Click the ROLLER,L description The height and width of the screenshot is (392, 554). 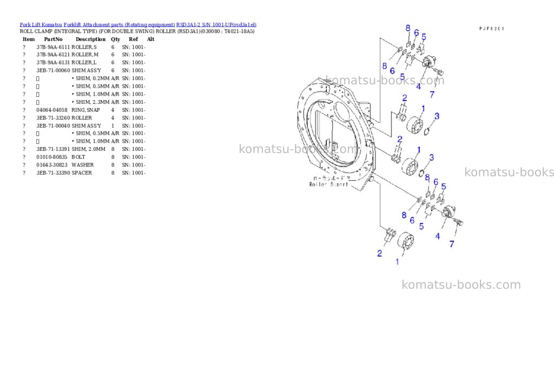point(84,63)
